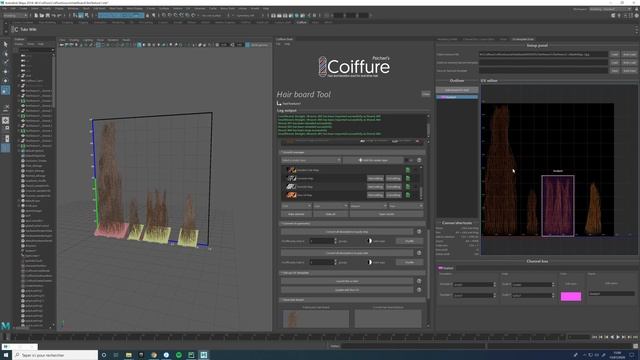
Task: Open Maya menu set dropdown in status line
Action: (x=16, y=16)
